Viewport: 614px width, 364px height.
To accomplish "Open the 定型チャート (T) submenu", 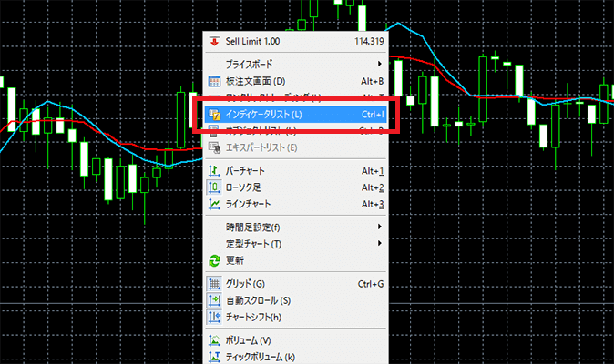I will click(x=296, y=244).
